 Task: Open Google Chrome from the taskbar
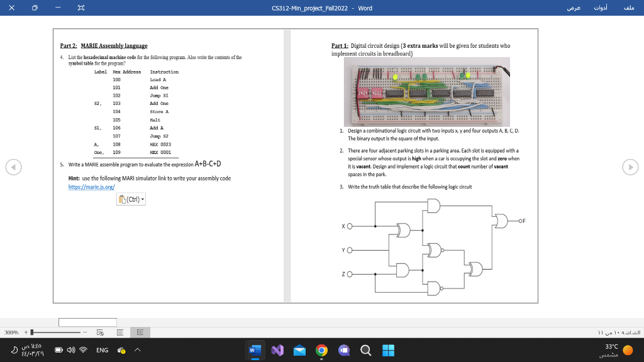[321, 351]
